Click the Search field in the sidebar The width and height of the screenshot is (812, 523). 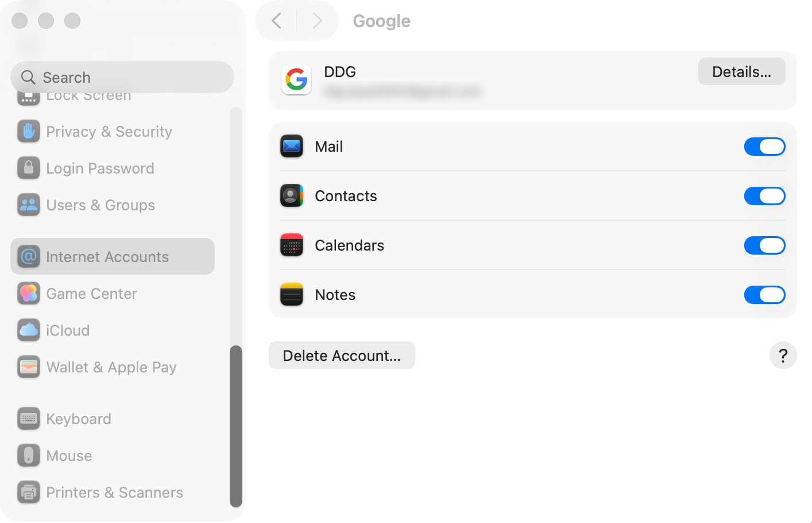click(122, 78)
